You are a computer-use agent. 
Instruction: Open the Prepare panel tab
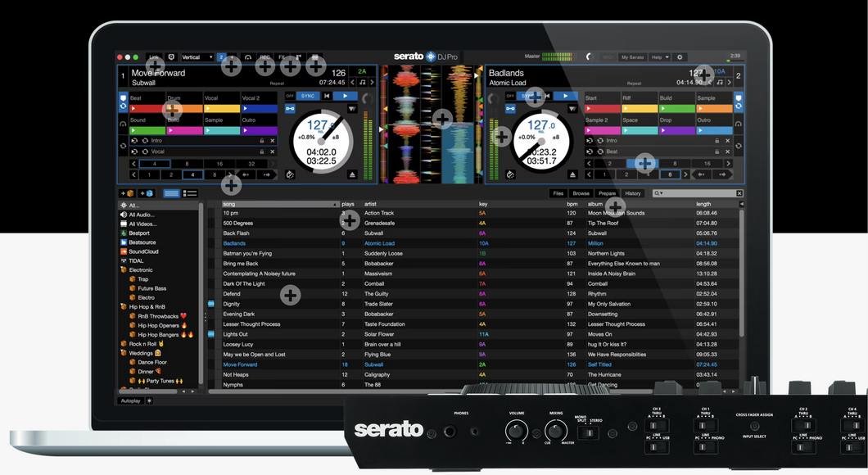click(x=607, y=193)
